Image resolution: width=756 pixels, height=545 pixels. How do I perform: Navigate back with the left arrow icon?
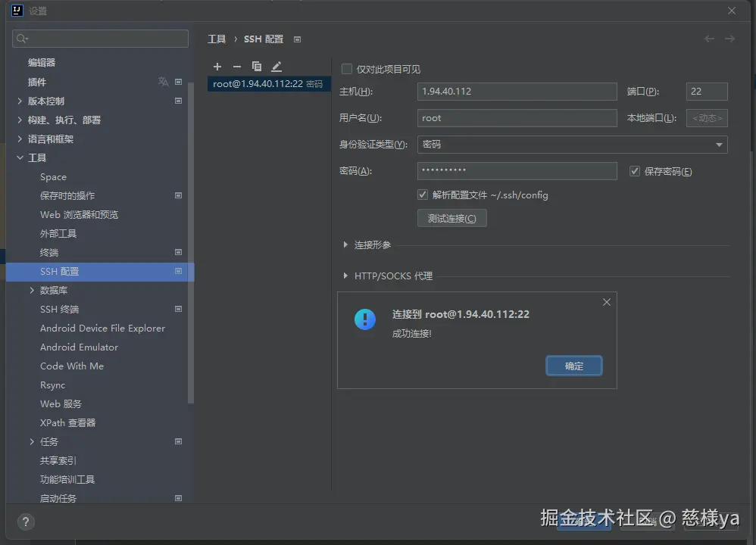pyautogui.click(x=709, y=39)
